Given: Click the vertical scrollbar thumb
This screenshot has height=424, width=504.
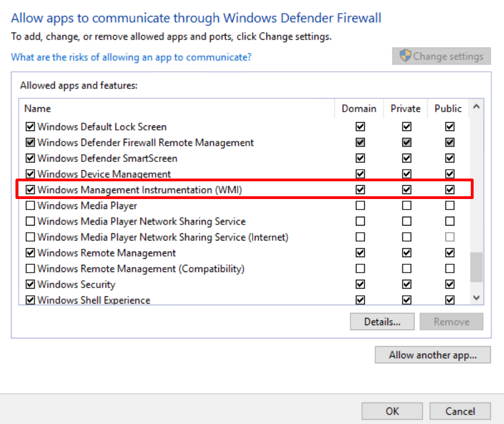Looking at the screenshot, I should pos(476,267).
